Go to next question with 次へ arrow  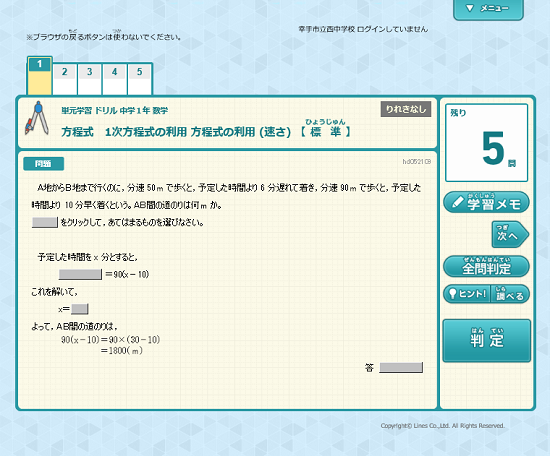(x=510, y=234)
